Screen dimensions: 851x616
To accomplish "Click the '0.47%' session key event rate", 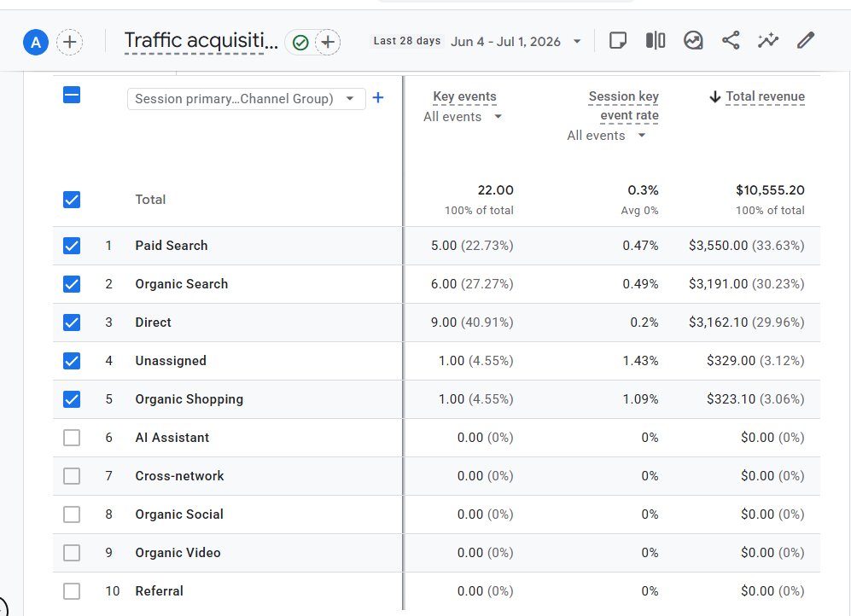I will click(640, 246).
